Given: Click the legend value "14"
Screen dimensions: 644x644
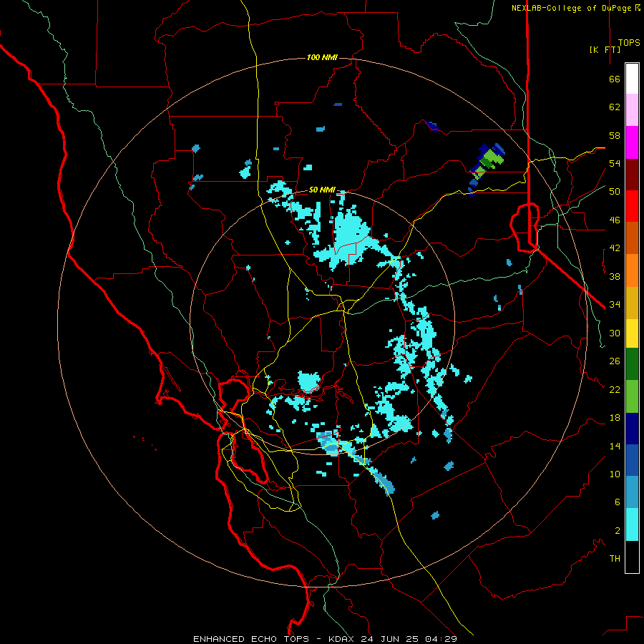Looking at the screenshot, I should click(615, 446).
